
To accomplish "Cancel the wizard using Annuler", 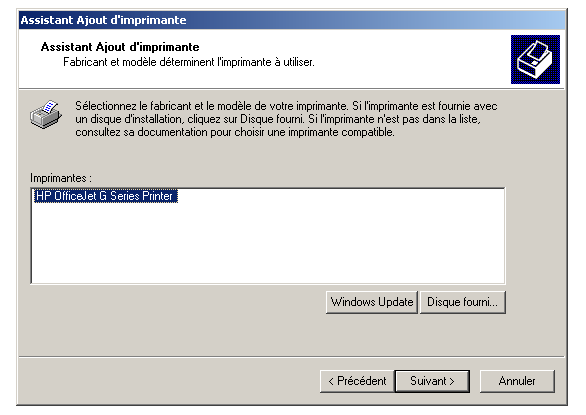I will coord(517,381).
